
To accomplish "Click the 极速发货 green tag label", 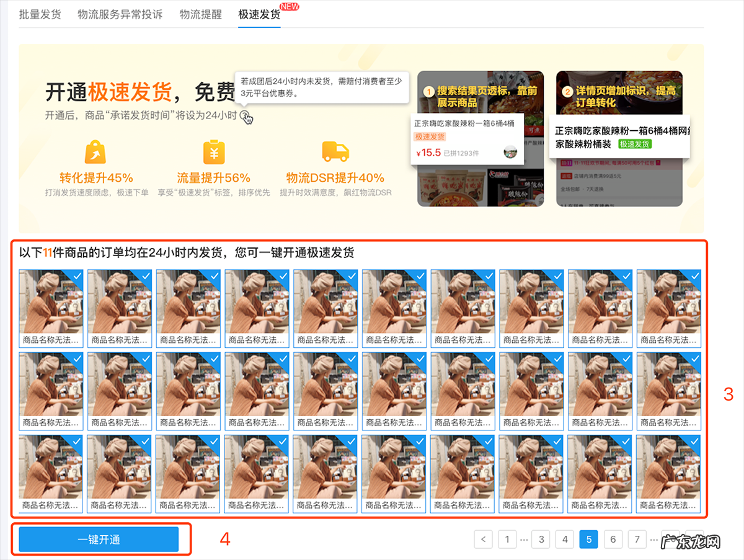I will point(634,144).
